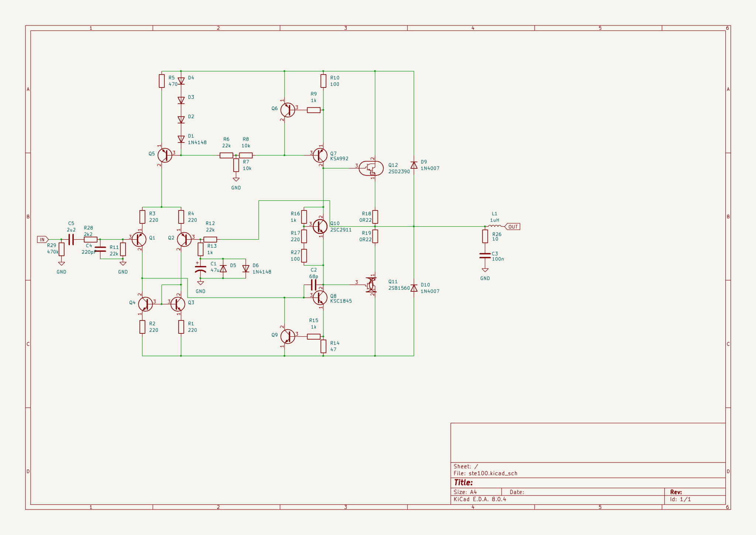Select the R14 47 resistor

point(323,346)
